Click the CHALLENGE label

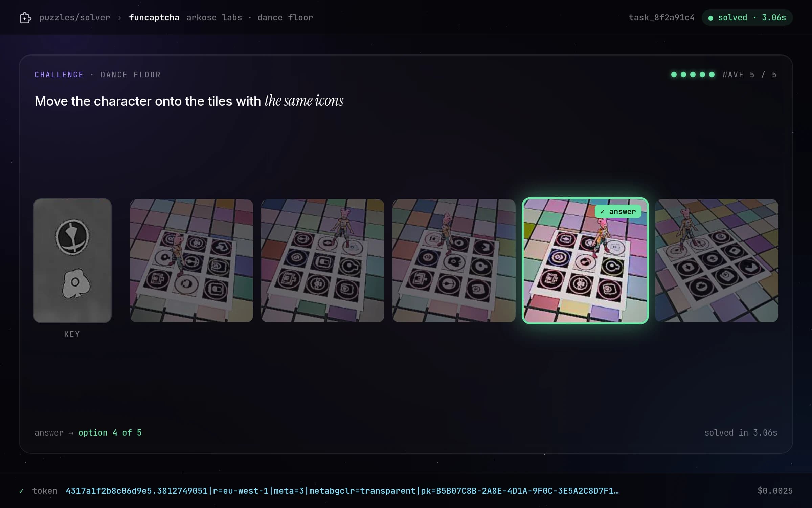click(59, 75)
